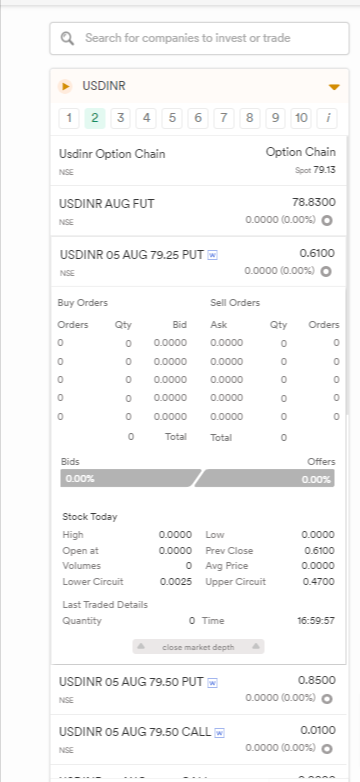
Task: Toggle circle indicator on 79.25 PUT row
Action: [326, 271]
